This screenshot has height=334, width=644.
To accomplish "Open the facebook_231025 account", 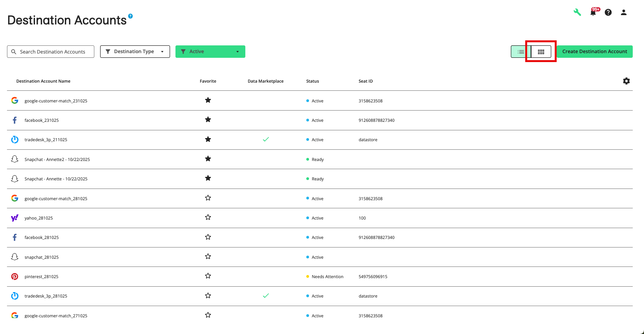I will pyautogui.click(x=42, y=120).
